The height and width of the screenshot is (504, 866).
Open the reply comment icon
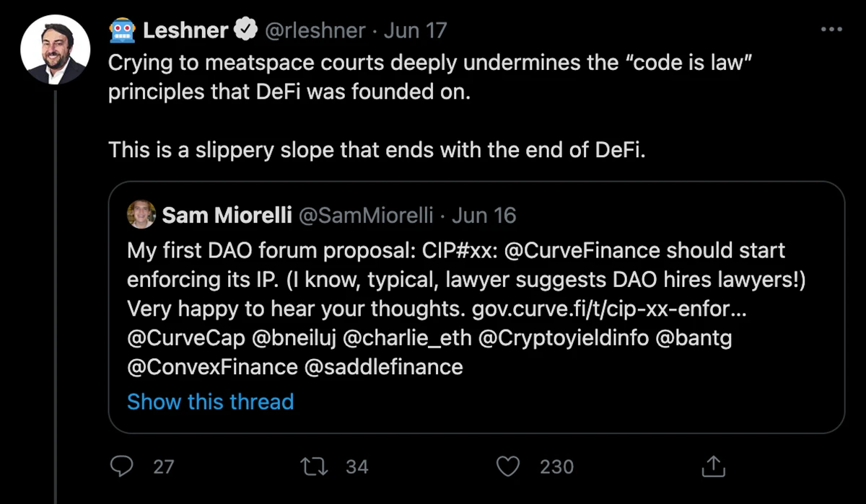click(120, 467)
